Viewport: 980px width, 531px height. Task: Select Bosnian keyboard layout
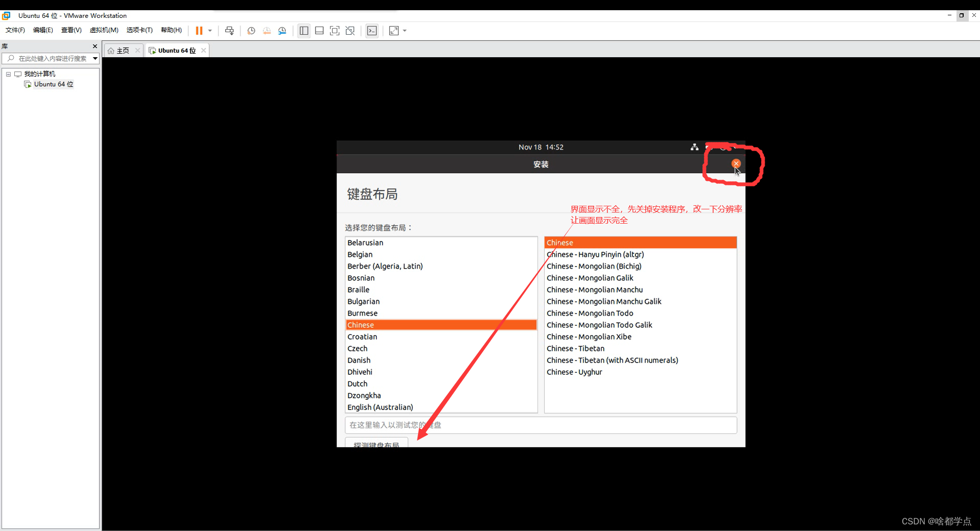(441, 278)
